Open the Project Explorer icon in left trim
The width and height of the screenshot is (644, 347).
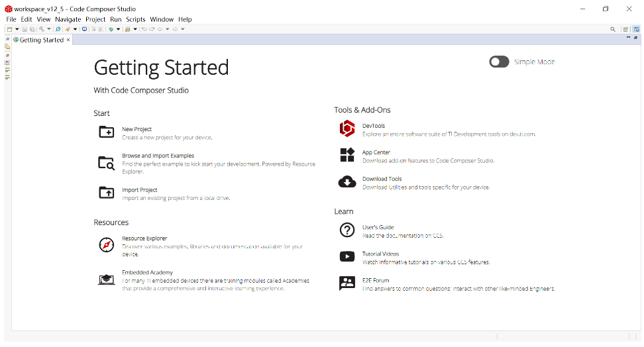tap(7, 46)
